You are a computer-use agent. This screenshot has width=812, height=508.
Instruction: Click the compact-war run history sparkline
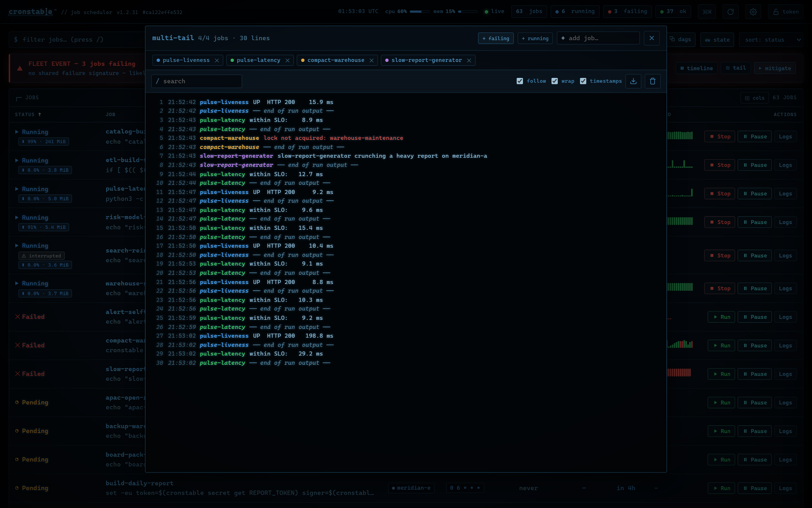point(680,344)
